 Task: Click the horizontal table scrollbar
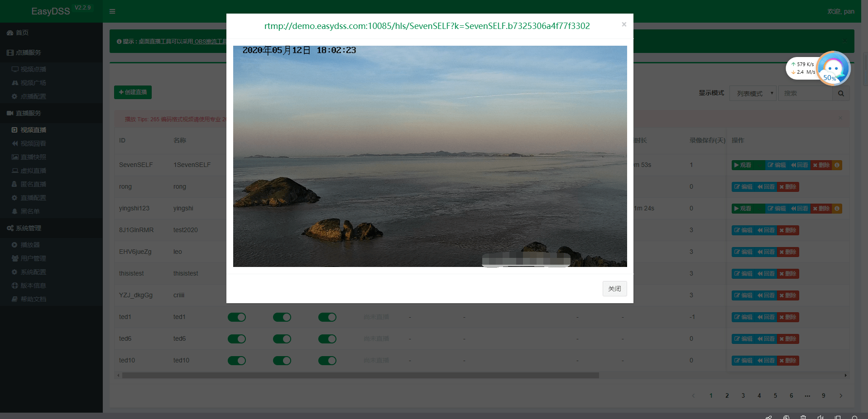[360, 375]
